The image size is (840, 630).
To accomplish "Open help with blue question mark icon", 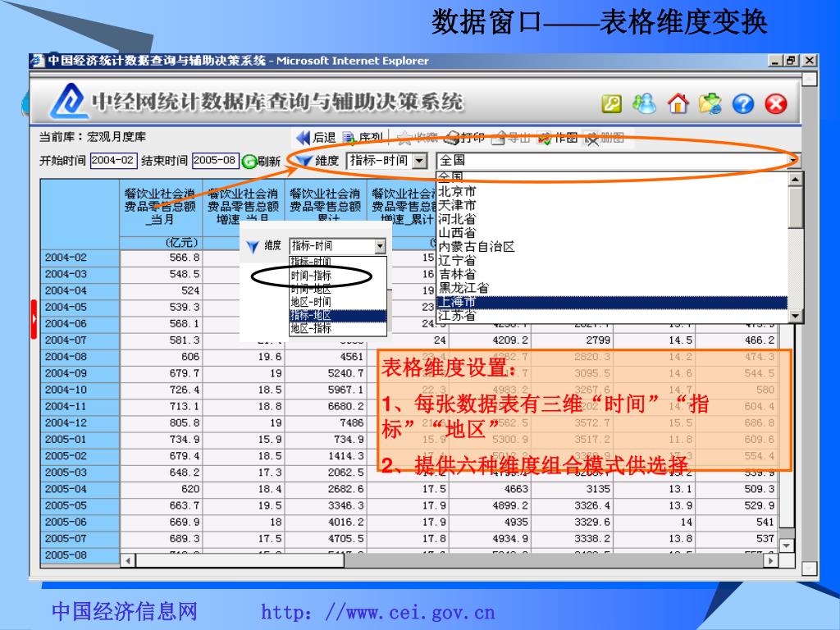I will [743, 103].
